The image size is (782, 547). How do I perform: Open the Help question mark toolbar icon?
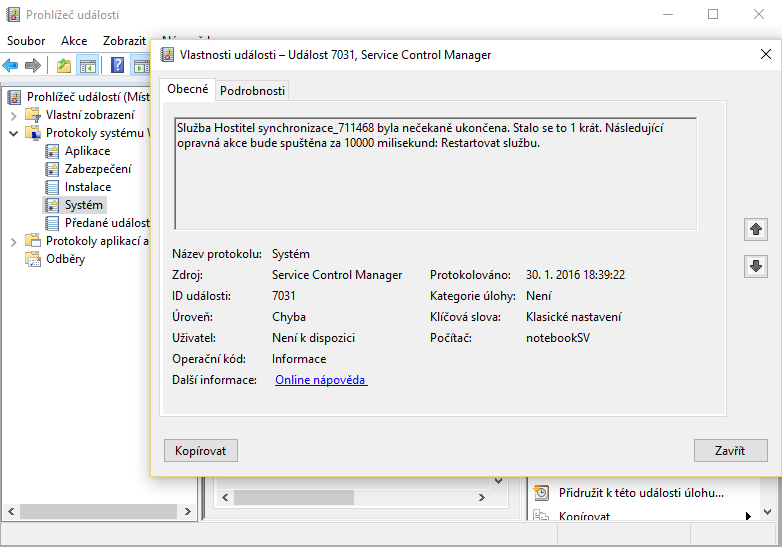point(118,65)
